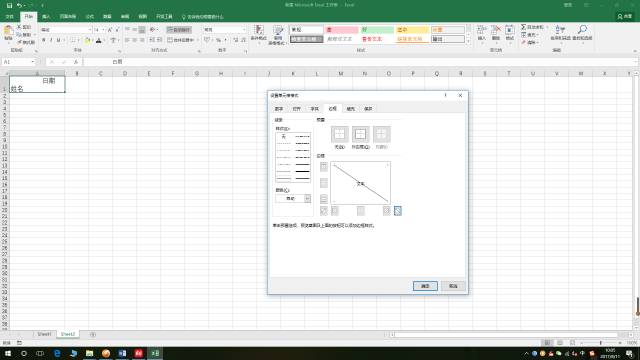Viewport: 640px width, 360px height.
Task: Confirm with the OK button
Action: 425,286
